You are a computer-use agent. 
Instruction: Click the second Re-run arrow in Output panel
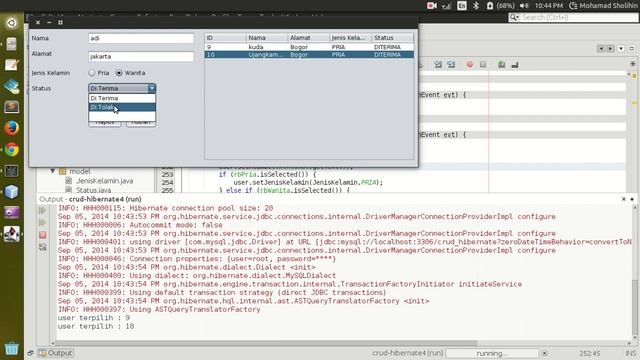42,223
